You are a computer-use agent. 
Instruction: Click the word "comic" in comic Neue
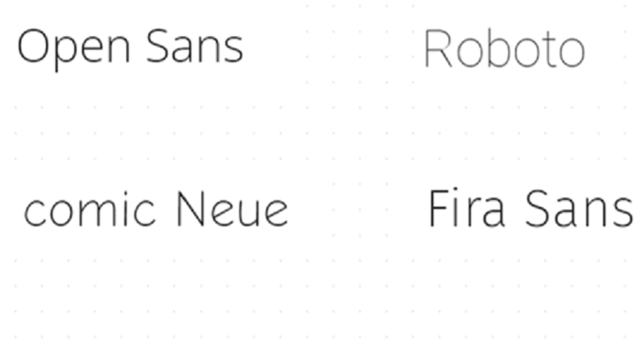89,209
